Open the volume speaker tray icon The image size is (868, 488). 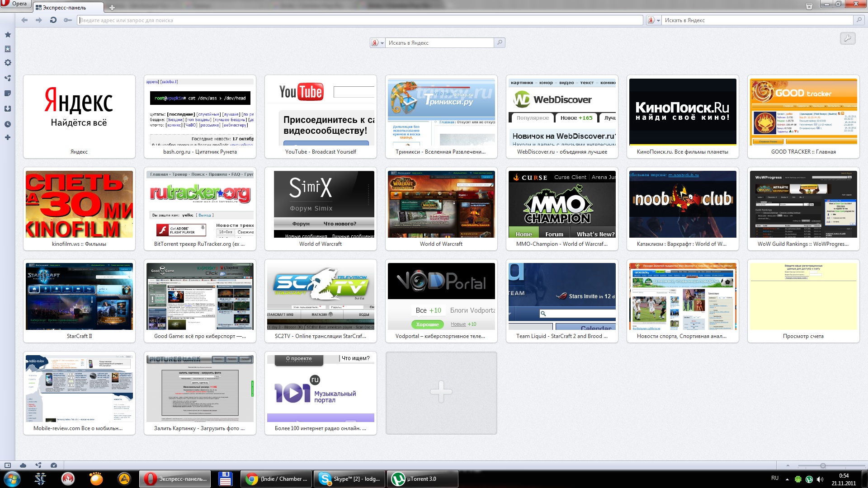[821, 479]
